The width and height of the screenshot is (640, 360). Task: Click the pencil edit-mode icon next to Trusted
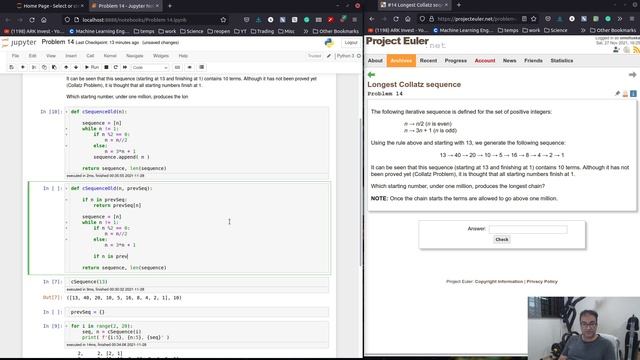[329, 56]
